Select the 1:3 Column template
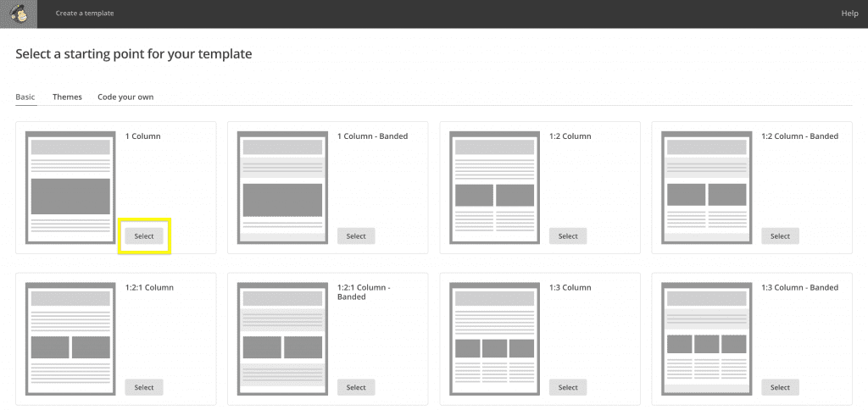This screenshot has height=410, width=868. [568, 387]
